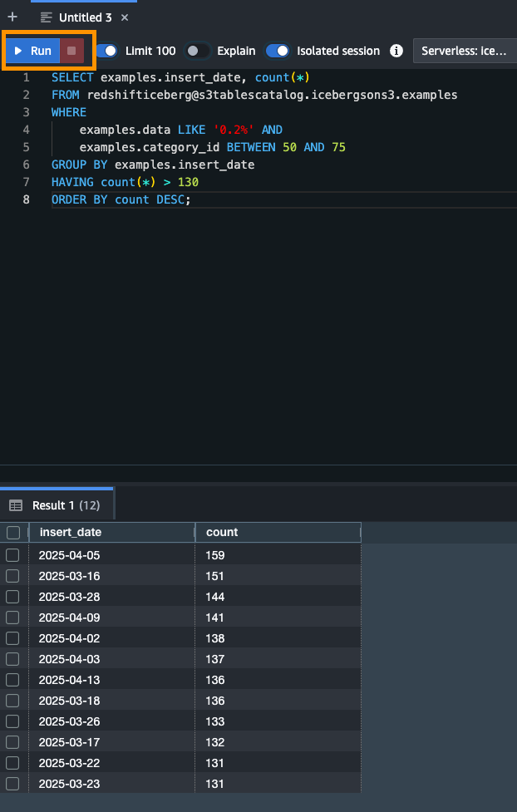Disable the Isolated session toggle

(x=277, y=51)
